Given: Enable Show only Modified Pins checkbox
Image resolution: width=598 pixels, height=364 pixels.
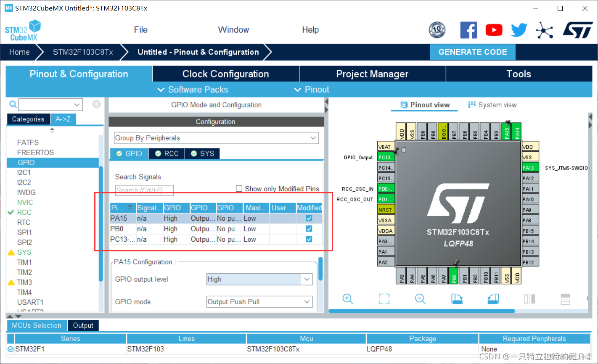Looking at the screenshot, I should pos(239,189).
